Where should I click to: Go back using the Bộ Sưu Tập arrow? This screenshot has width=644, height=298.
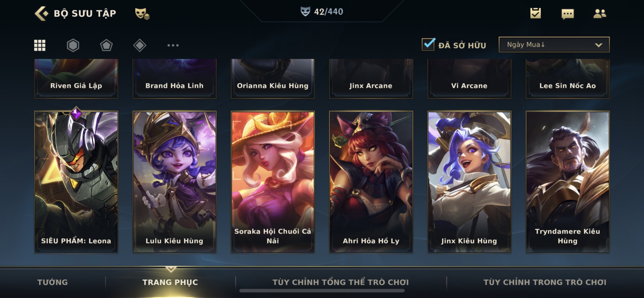click(42, 13)
